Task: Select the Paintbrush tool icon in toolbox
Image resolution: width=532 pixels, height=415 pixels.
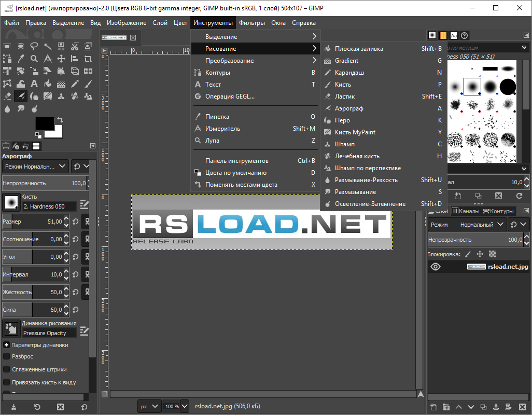Action: click(x=88, y=84)
